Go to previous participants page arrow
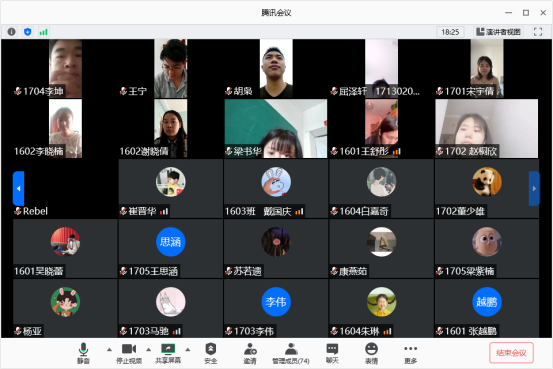 click(18, 188)
